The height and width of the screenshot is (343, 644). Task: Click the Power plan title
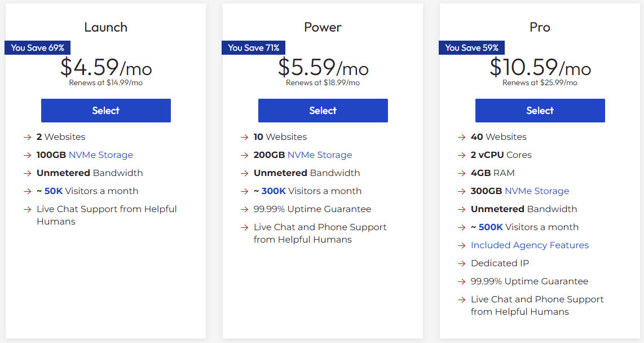point(323,27)
